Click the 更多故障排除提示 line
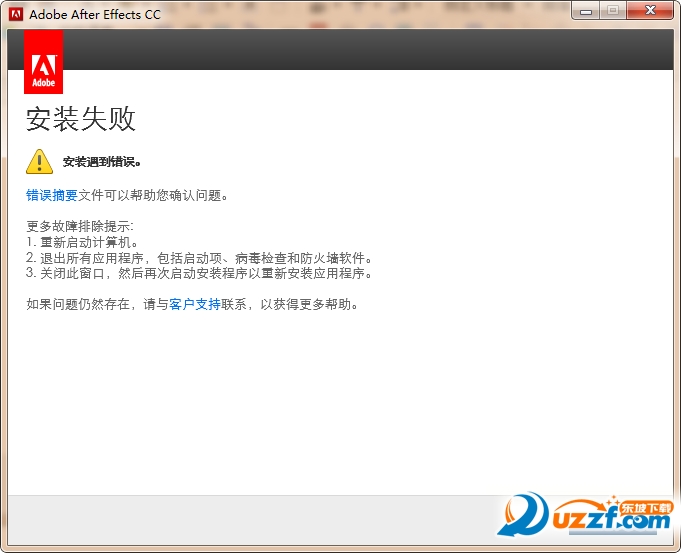The image size is (681, 553). [x=80, y=226]
